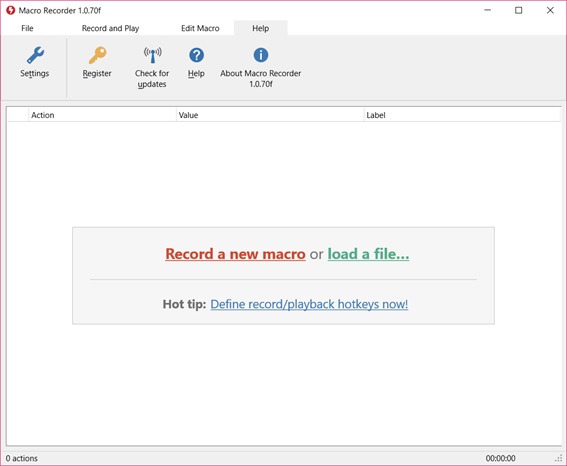Show About Macro Recorder info icon
Viewport: 567px width, 466px height.
point(261,55)
